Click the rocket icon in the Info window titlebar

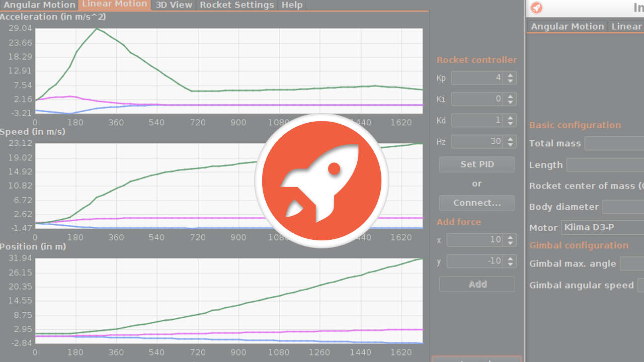coord(536,8)
